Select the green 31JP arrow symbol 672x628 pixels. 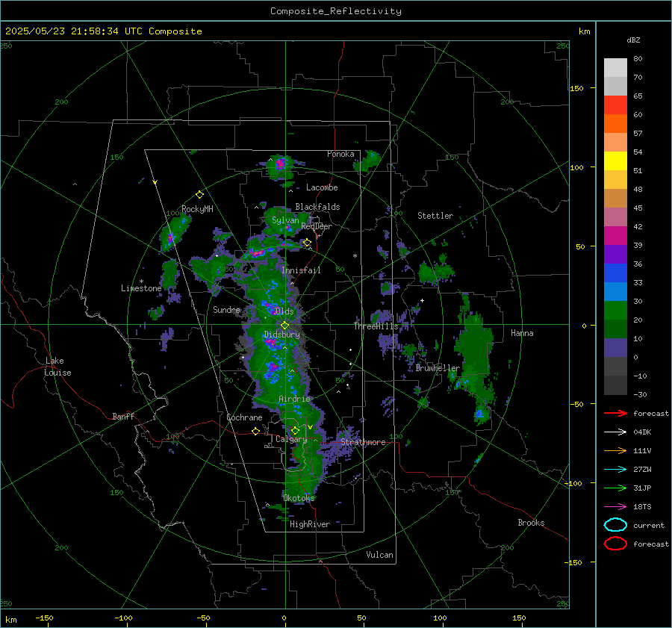click(615, 488)
